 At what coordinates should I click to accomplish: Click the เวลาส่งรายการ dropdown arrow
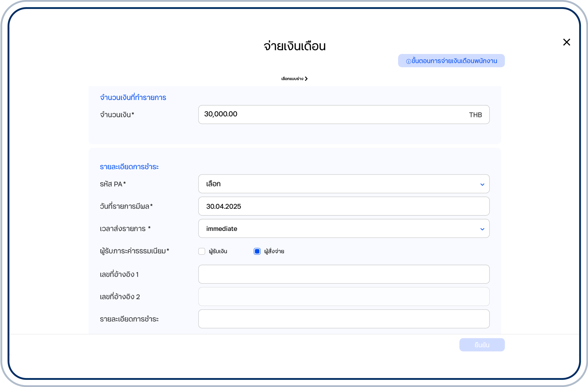point(482,229)
